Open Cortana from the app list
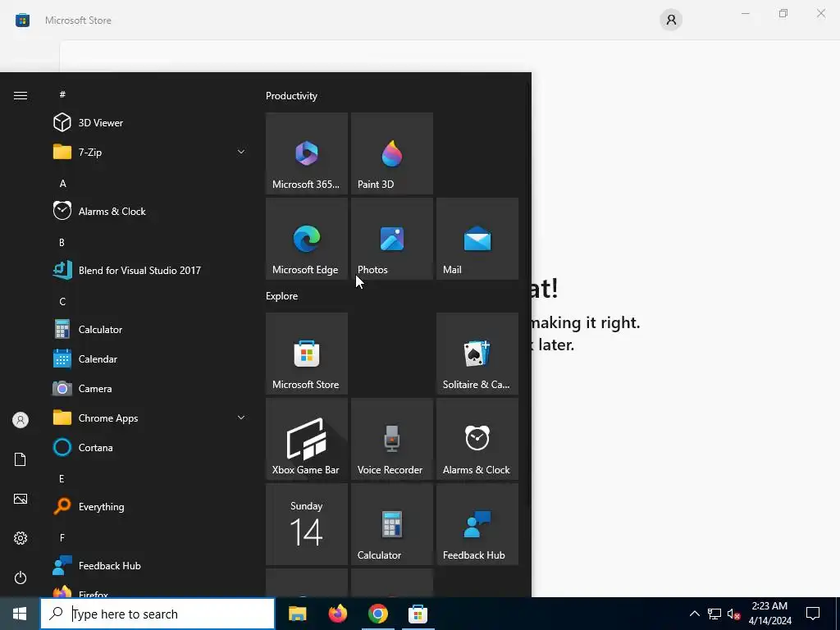The image size is (840, 630). 150,447
